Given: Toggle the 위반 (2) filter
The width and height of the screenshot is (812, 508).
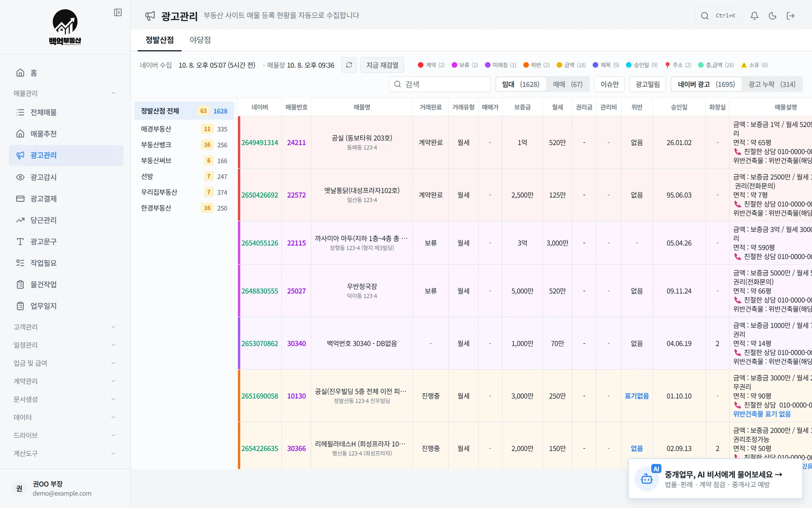Looking at the screenshot, I should tap(536, 65).
